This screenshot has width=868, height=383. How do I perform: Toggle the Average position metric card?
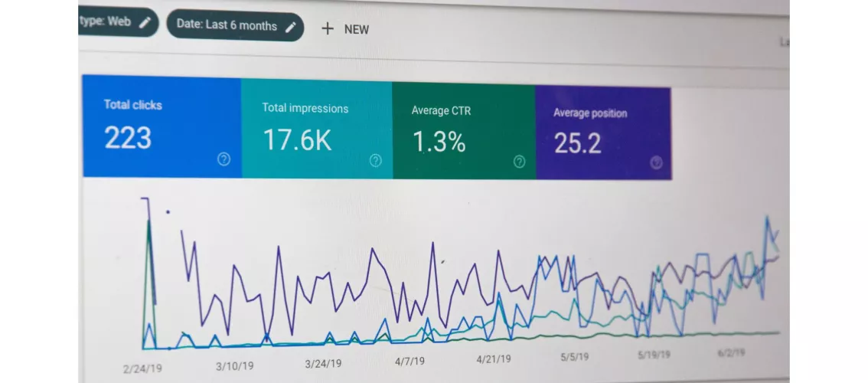tap(602, 133)
